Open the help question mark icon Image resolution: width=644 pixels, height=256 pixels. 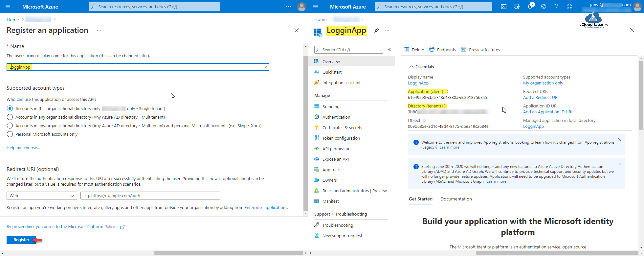click(556, 7)
